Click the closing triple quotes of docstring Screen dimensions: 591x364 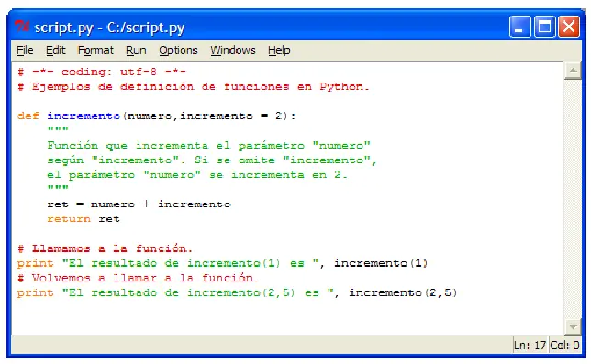(58, 188)
